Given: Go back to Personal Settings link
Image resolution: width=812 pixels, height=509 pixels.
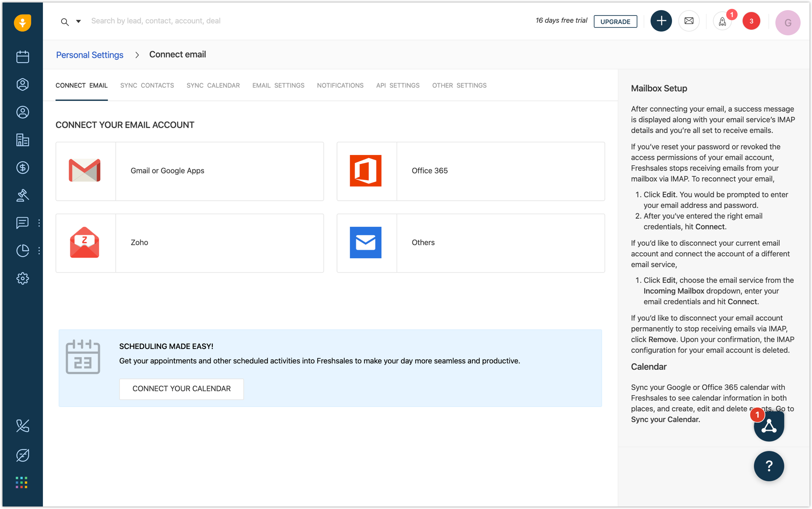Looking at the screenshot, I should (x=90, y=55).
